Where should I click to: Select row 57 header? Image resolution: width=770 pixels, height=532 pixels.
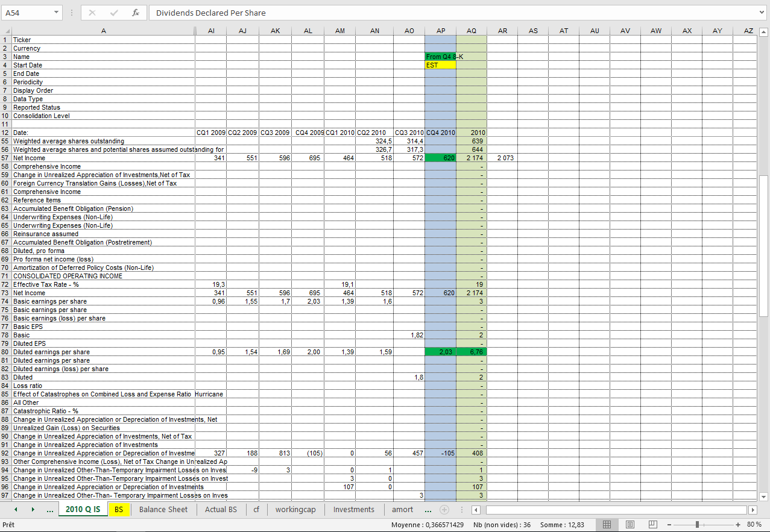click(6, 158)
